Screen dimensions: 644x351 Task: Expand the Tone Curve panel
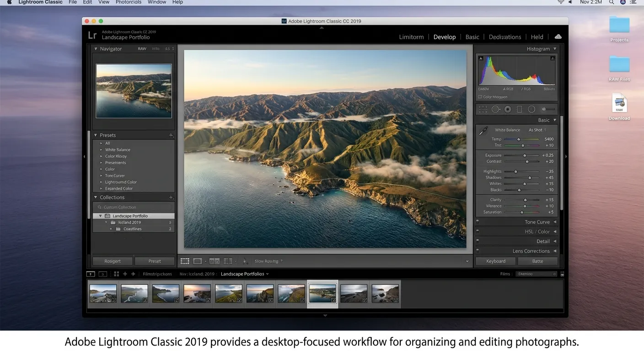point(555,222)
